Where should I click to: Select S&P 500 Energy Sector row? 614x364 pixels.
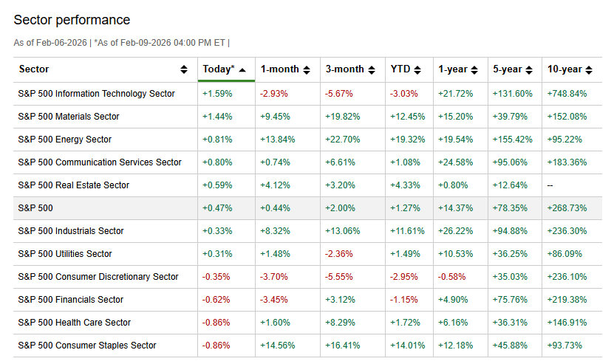coord(65,140)
